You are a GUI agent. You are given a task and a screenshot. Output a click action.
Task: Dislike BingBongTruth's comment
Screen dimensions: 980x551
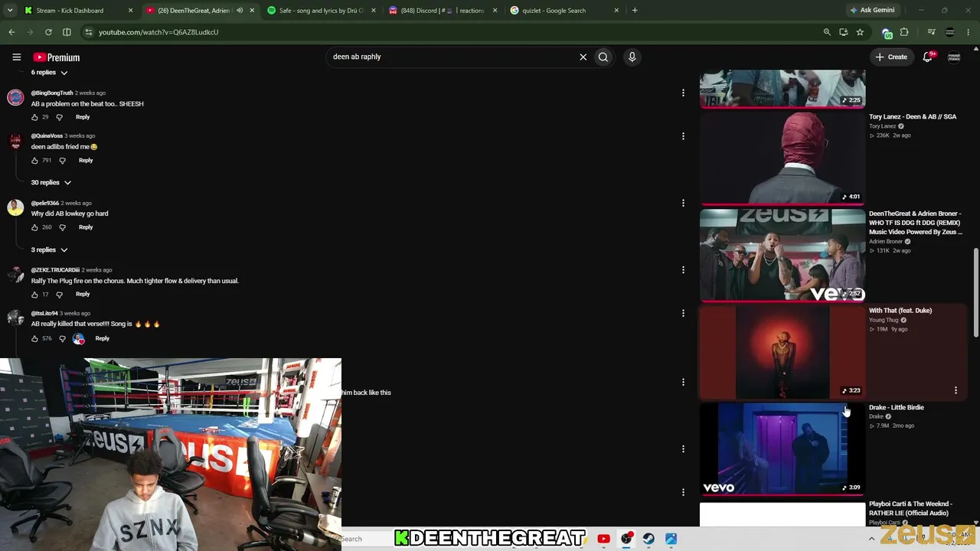60,117
